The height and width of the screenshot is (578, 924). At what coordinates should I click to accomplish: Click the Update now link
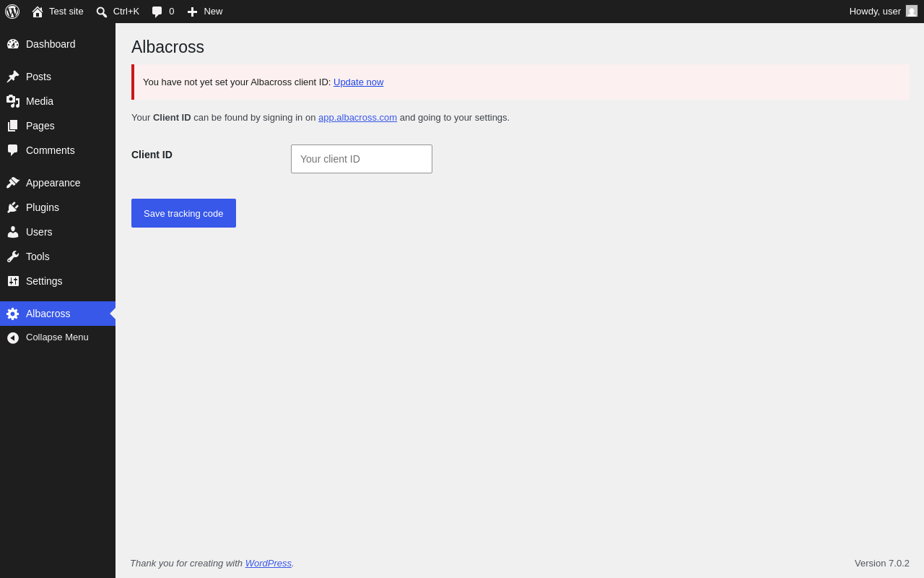pos(359,82)
